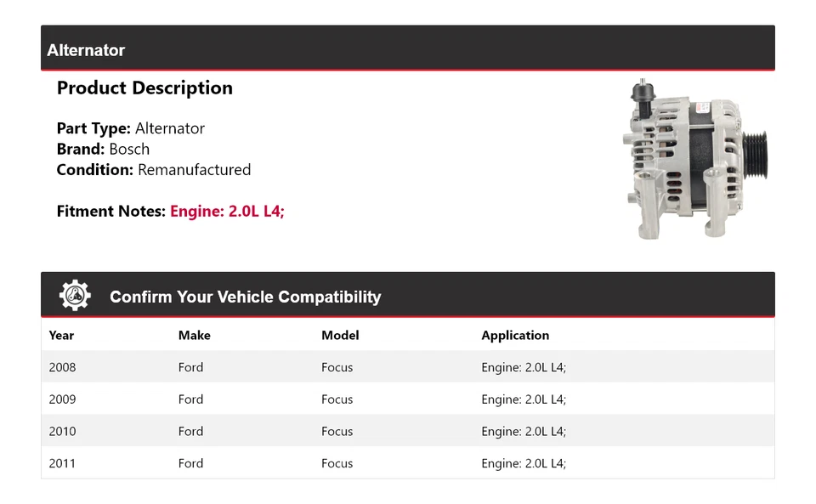Click the Product Description heading

coord(144,88)
